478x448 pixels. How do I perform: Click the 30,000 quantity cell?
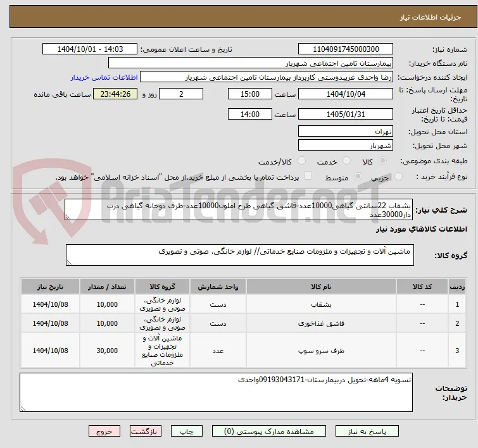click(x=107, y=351)
